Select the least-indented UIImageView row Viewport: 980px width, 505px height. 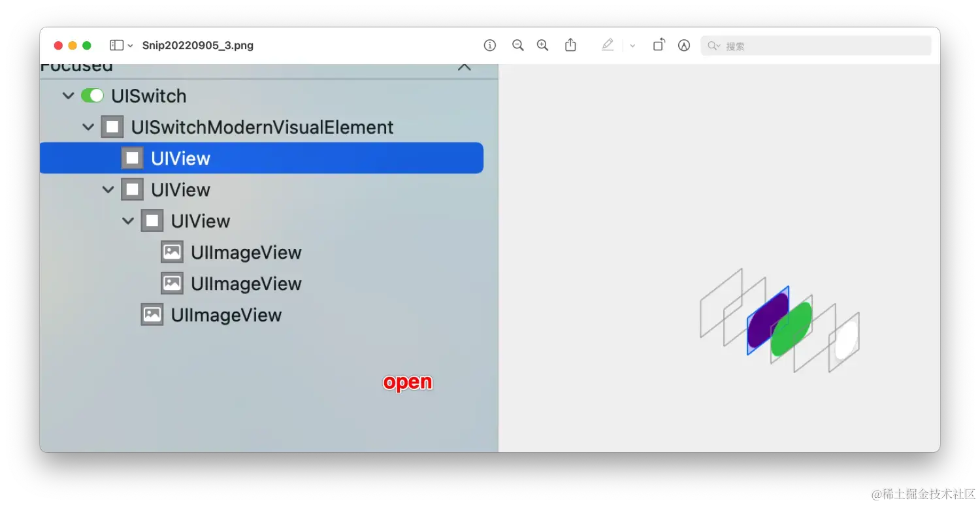[x=226, y=315]
